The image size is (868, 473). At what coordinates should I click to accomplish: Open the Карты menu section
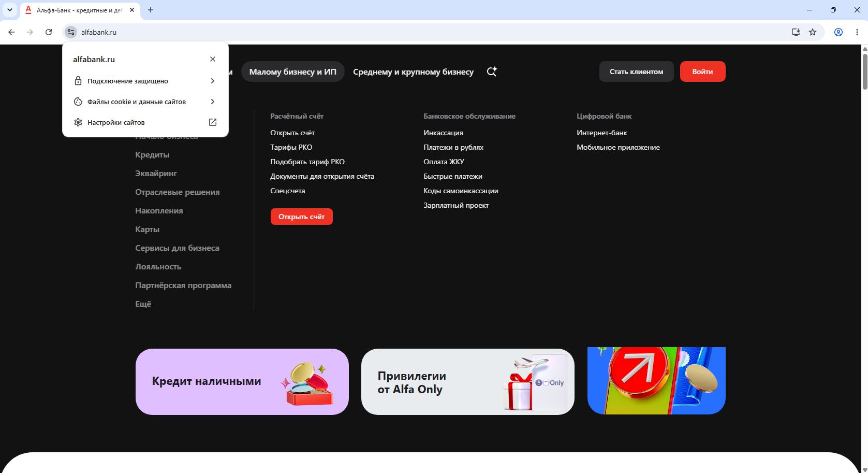(147, 230)
